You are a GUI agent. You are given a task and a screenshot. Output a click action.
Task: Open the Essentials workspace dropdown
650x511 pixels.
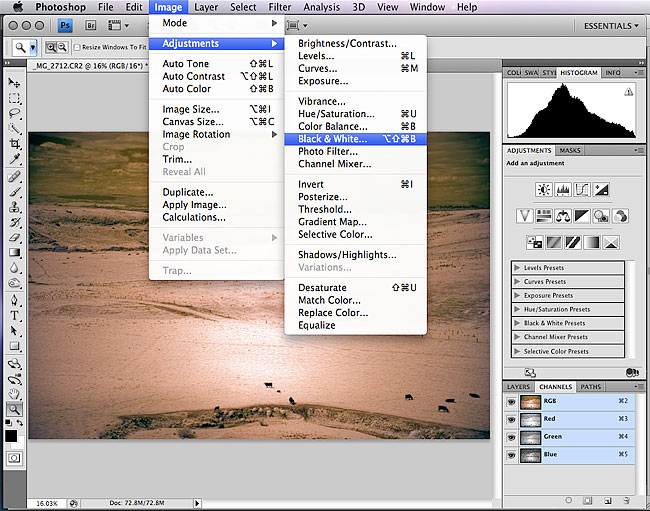609,26
